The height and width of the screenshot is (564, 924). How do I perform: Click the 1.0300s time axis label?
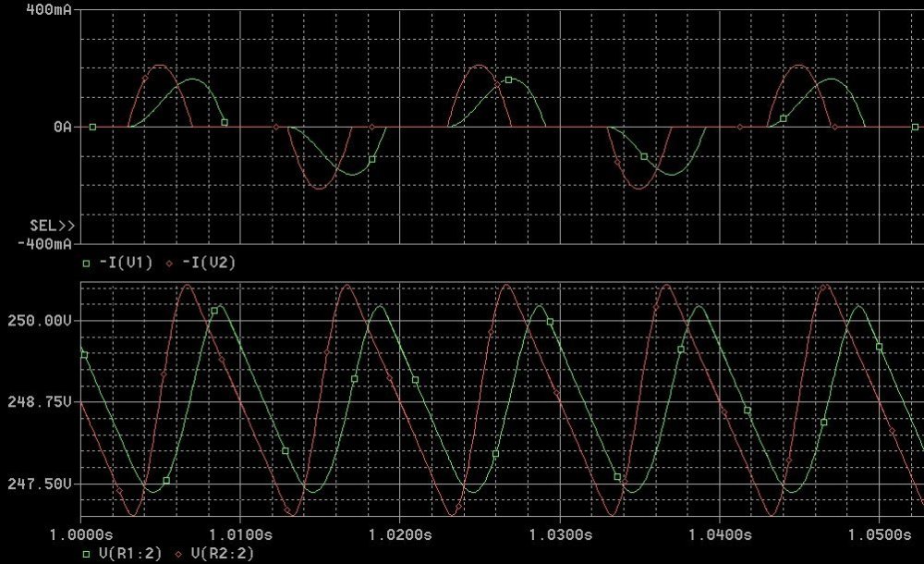point(559,534)
